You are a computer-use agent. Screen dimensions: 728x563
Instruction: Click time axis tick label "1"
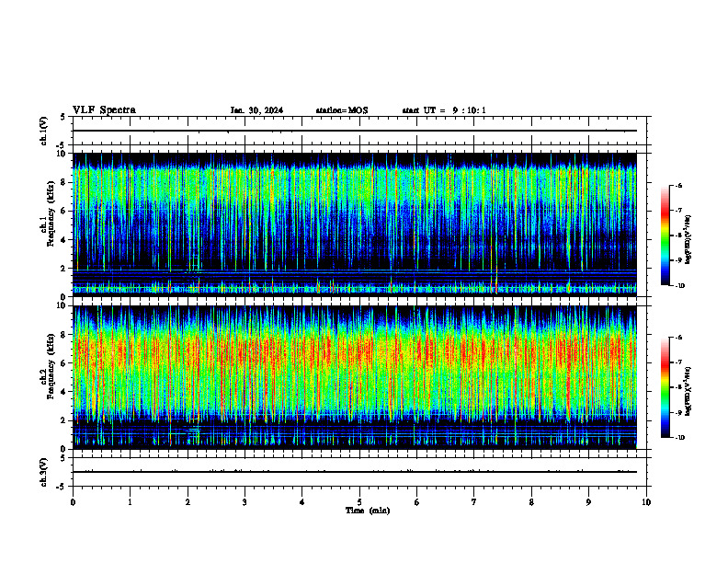point(130,502)
